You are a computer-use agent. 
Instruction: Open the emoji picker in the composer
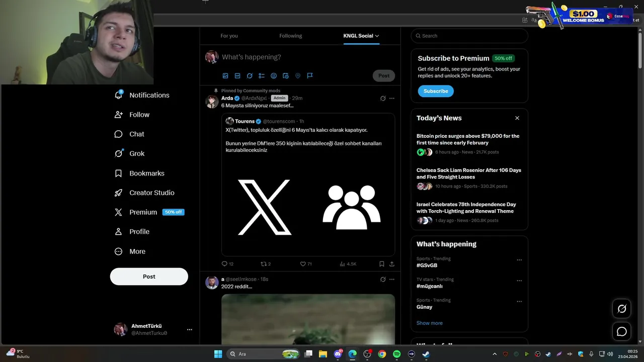tap(274, 75)
